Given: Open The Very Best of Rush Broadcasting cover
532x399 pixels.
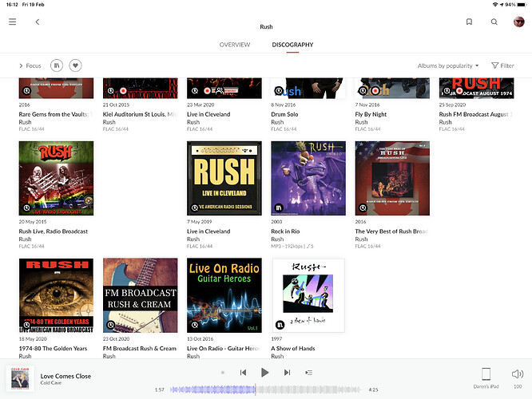Looking at the screenshot, I should tap(392, 178).
